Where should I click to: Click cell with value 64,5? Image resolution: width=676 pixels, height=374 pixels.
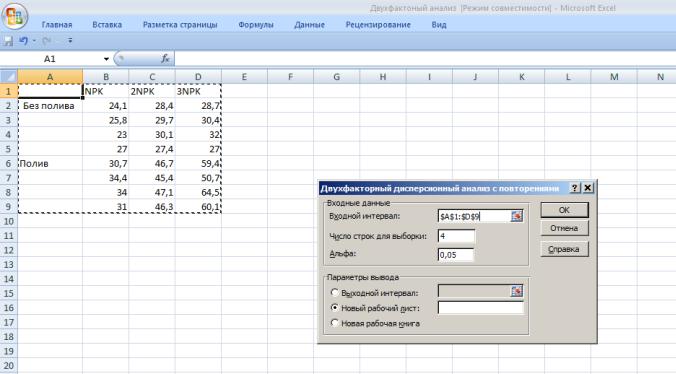point(198,192)
